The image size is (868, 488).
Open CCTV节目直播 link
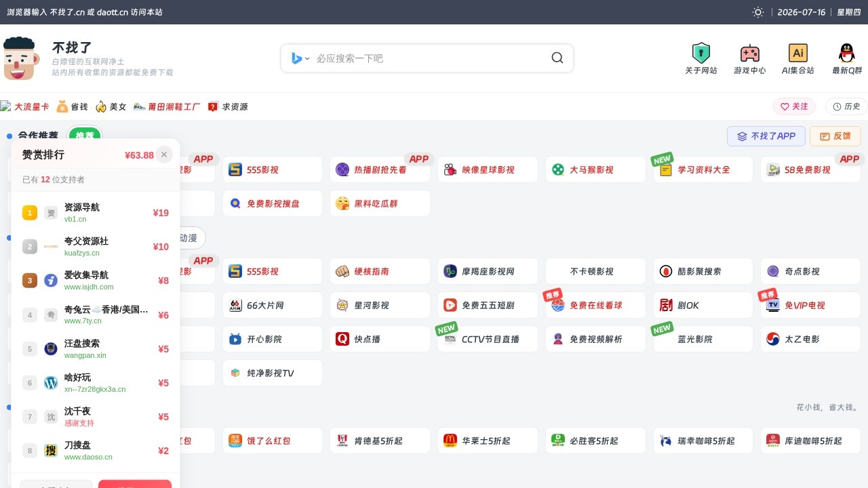pos(488,339)
